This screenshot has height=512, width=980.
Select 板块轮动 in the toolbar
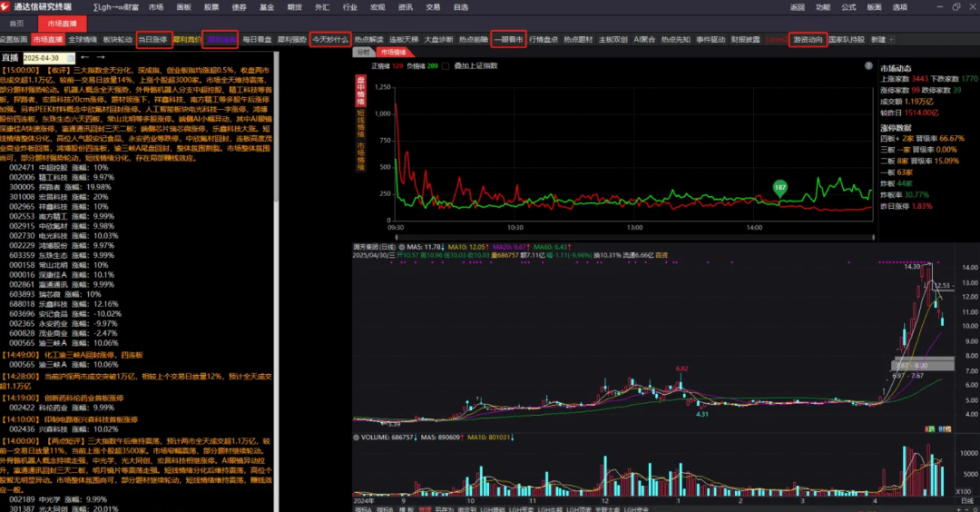point(117,39)
